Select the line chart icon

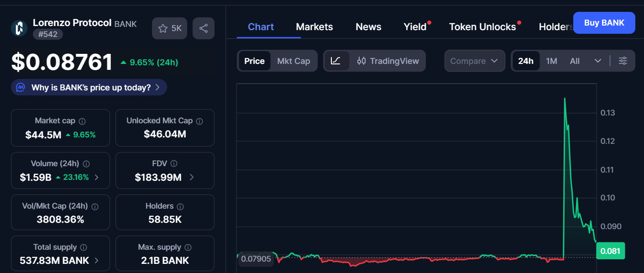335,61
